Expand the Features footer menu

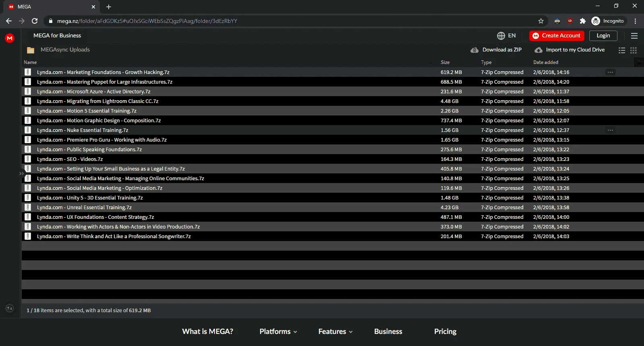click(x=336, y=332)
